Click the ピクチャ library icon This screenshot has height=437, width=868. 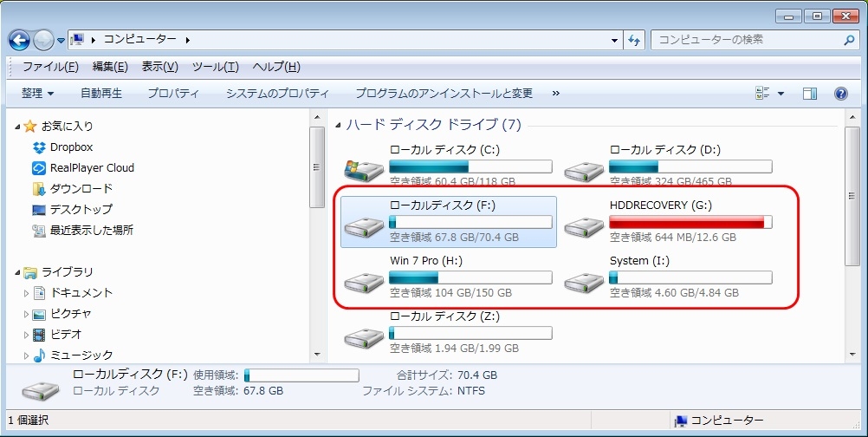(x=39, y=314)
